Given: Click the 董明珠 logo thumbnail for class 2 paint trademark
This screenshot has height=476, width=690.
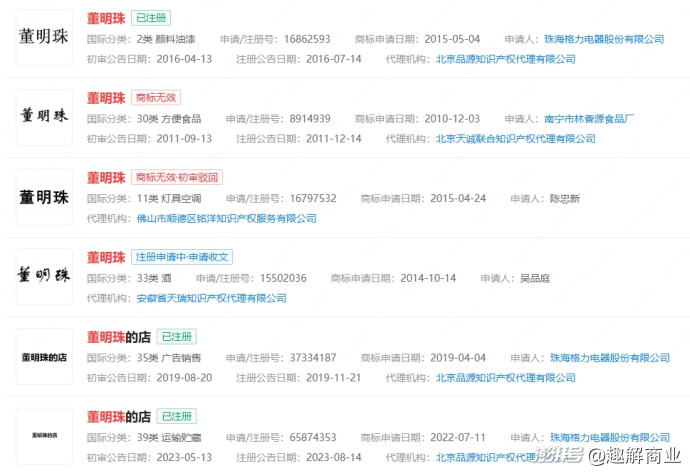Looking at the screenshot, I should coord(44,38).
